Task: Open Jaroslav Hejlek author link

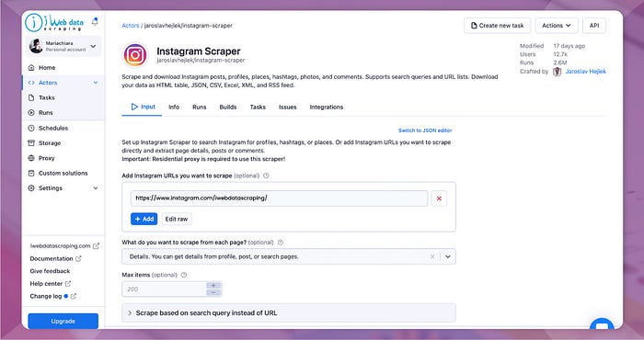Action: pos(586,72)
